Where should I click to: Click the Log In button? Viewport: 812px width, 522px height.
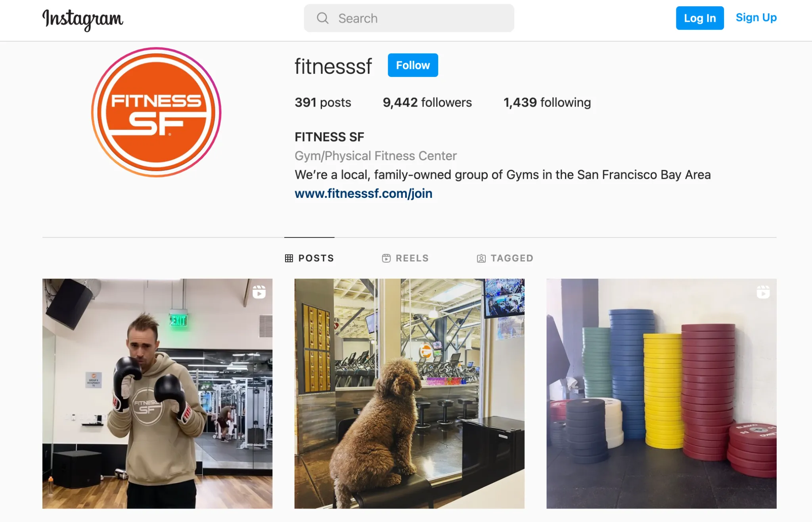pyautogui.click(x=700, y=18)
